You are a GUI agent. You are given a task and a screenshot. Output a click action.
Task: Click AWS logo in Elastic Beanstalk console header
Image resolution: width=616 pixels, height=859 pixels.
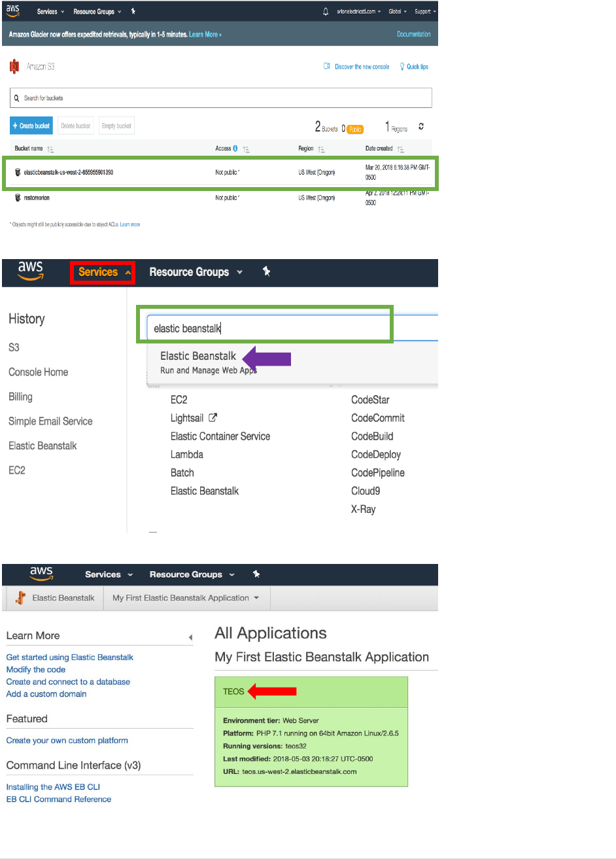point(41,574)
